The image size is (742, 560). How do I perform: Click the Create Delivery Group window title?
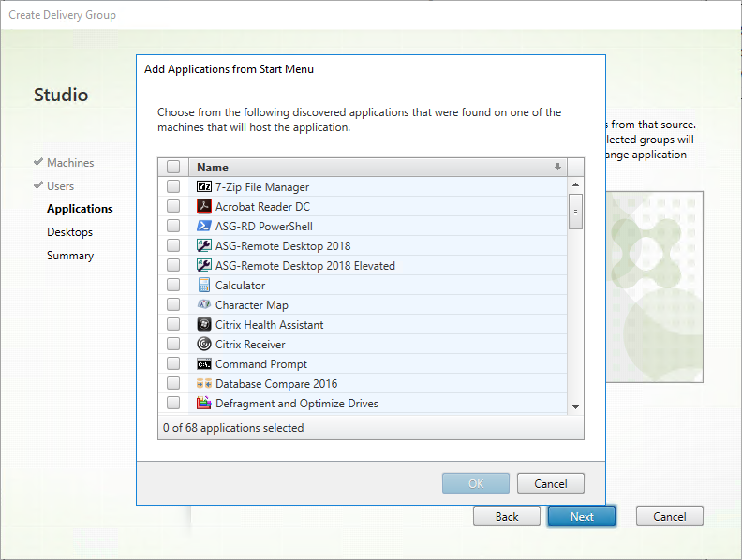(x=62, y=15)
